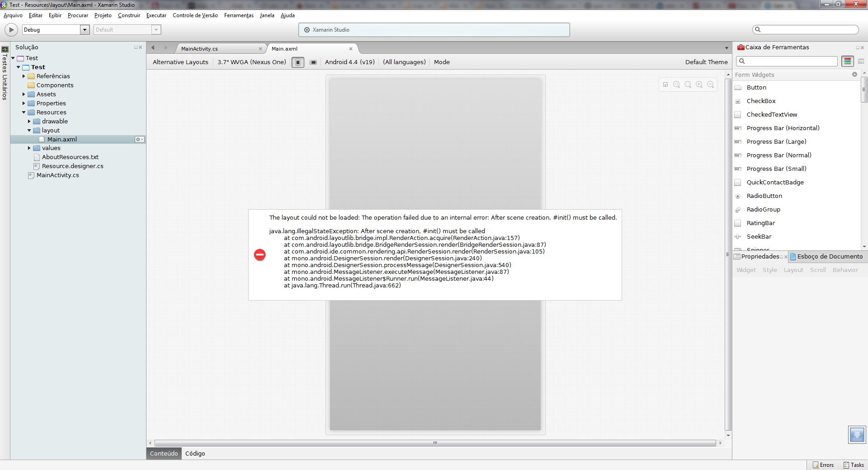Open the Default target dropdown
The width and height of the screenshot is (868, 470).
tap(156, 30)
